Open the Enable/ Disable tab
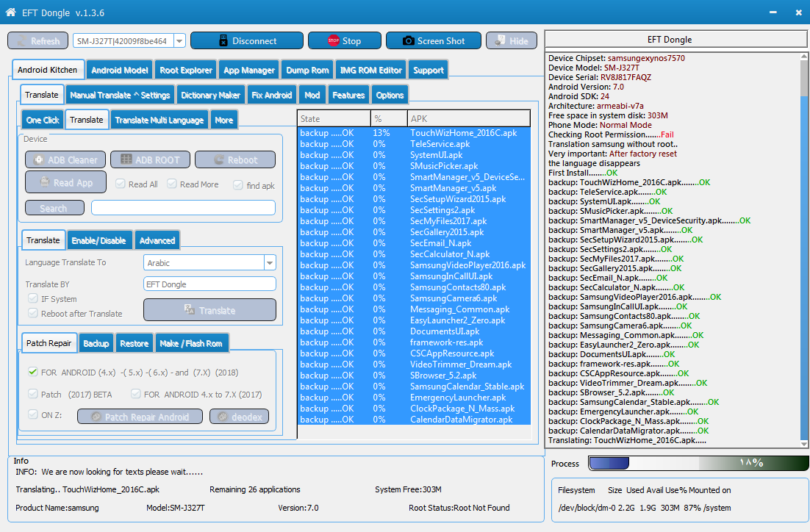Screen dimensions: 810x532 [x=98, y=240]
